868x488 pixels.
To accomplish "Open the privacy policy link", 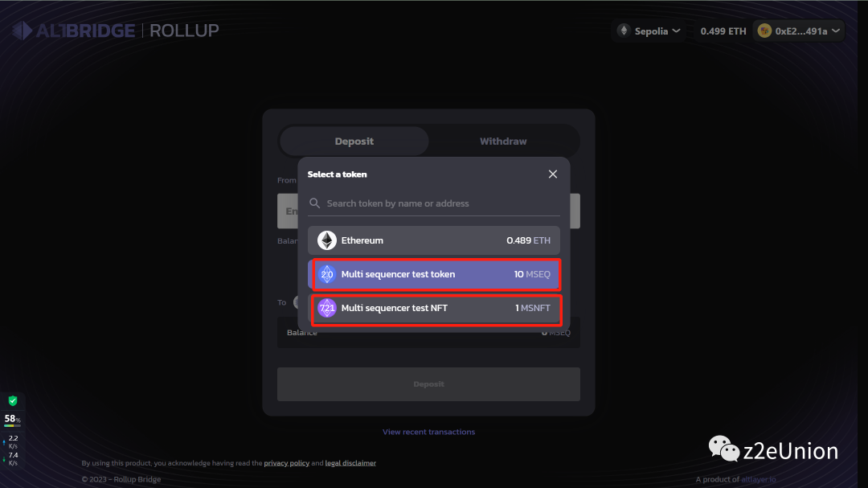I will point(287,463).
